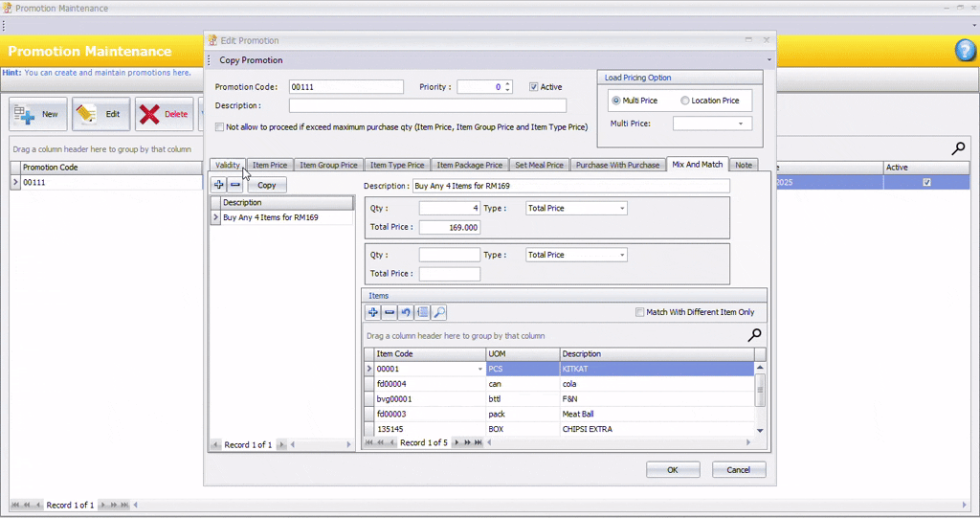The width and height of the screenshot is (980, 518).
Task: Click the blue help question mark icon
Action: (965, 52)
